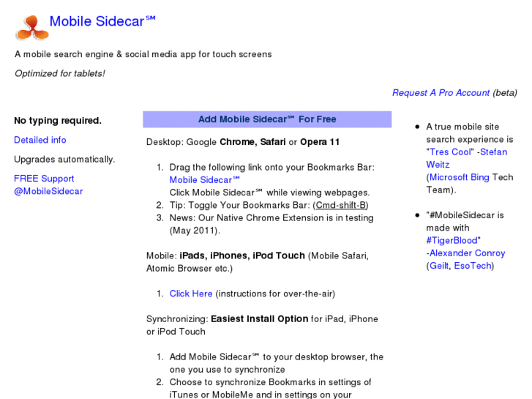Open the EsoTech link
This screenshot has height=399, width=532.
pos(473,266)
